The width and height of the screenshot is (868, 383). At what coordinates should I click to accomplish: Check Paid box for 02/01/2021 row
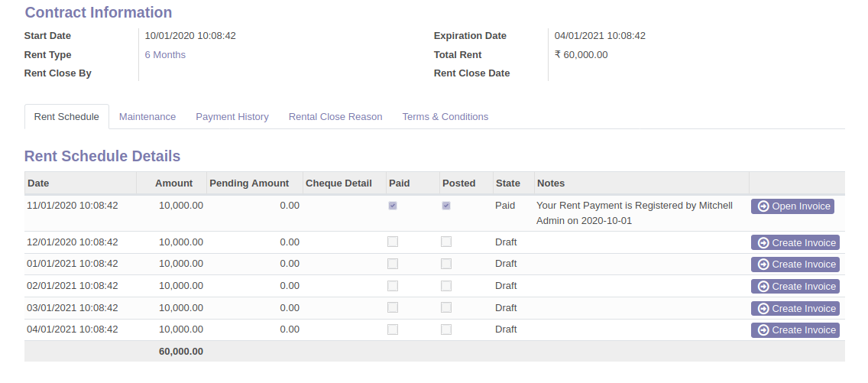393,286
